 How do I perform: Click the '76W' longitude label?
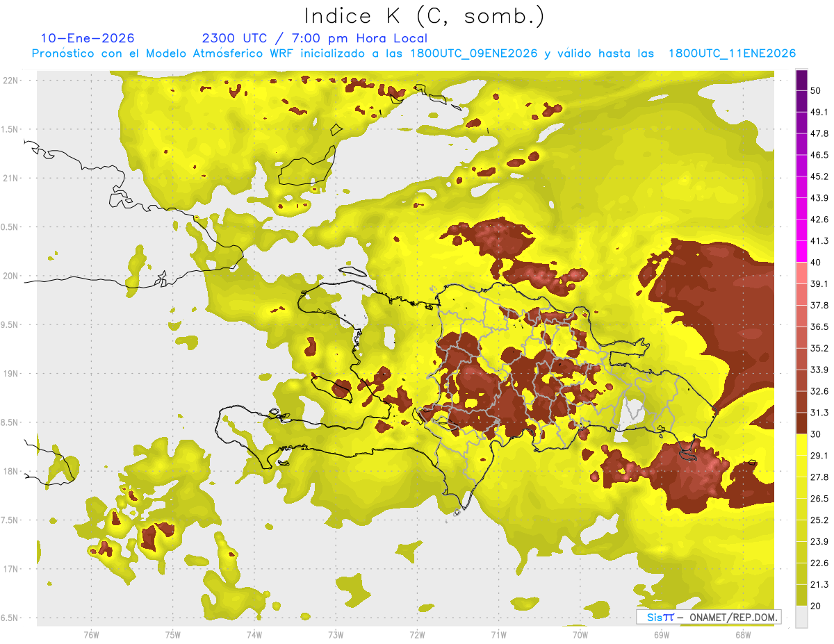tap(91, 634)
